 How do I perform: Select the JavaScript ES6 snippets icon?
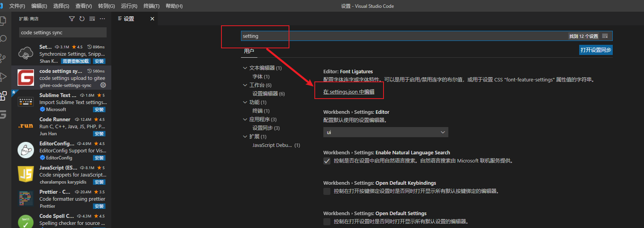click(x=26, y=174)
